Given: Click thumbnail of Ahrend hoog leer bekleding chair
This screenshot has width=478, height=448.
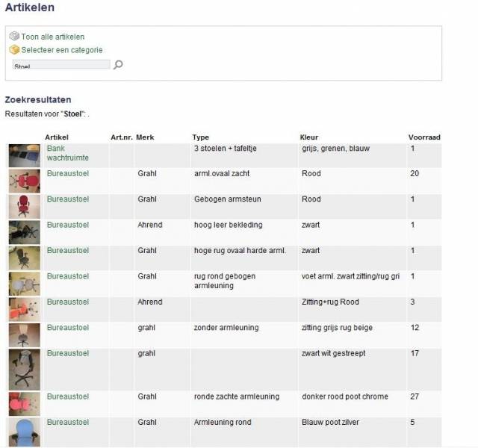Looking at the screenshot, I should pyautogui.click(x=25, y=232).
